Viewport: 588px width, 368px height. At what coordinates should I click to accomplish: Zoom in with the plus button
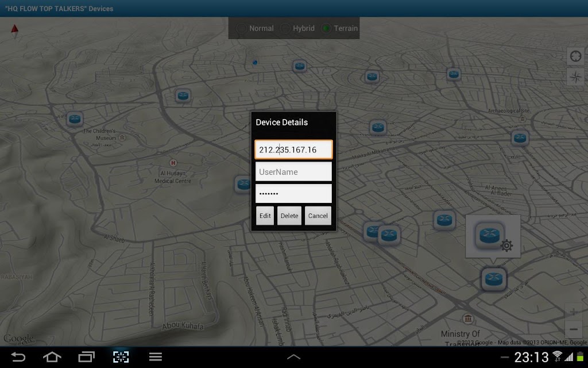coord(574,312)
